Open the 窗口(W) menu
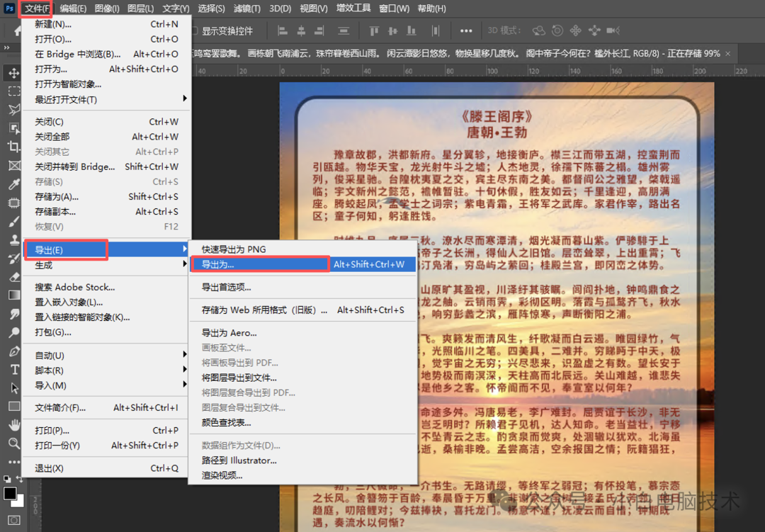Viewport: 765px width, 532px height. coord(395,9)
